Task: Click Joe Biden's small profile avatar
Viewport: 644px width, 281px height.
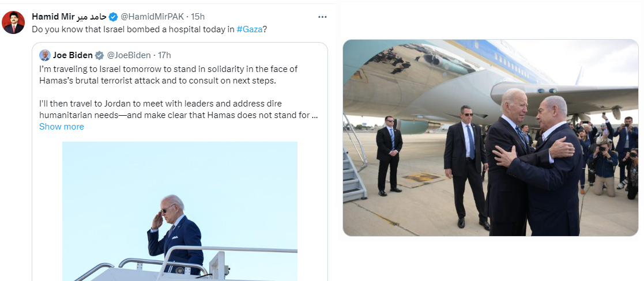Action: coord(44,55)
